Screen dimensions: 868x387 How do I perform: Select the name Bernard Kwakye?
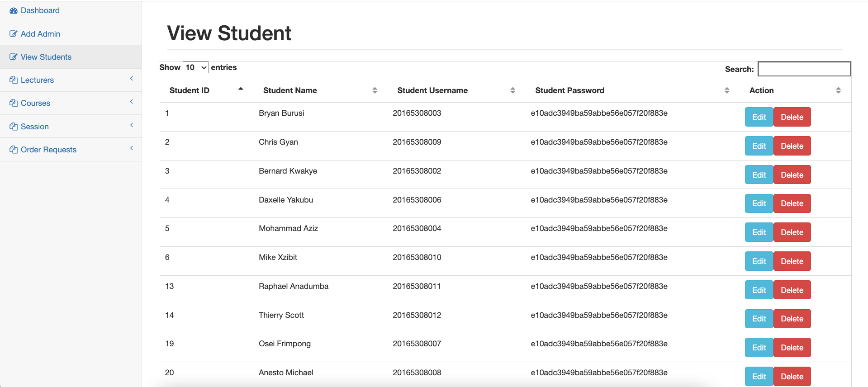click(288, 171)
